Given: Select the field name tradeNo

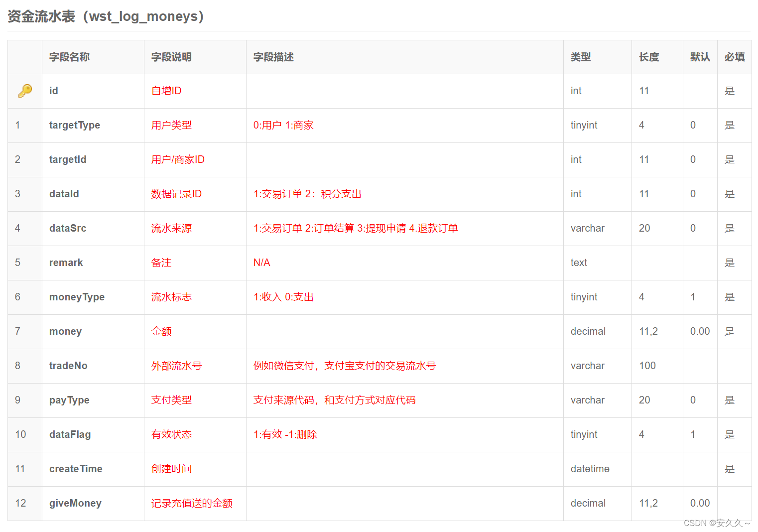Looking at the screenshot, I should (68, 366).
